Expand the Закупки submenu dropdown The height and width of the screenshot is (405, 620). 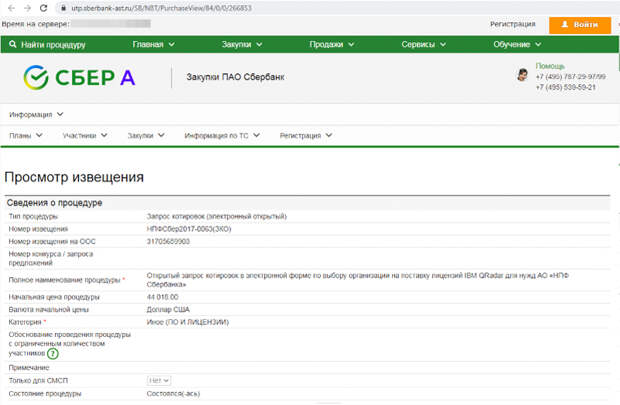[x=146, y=135]
